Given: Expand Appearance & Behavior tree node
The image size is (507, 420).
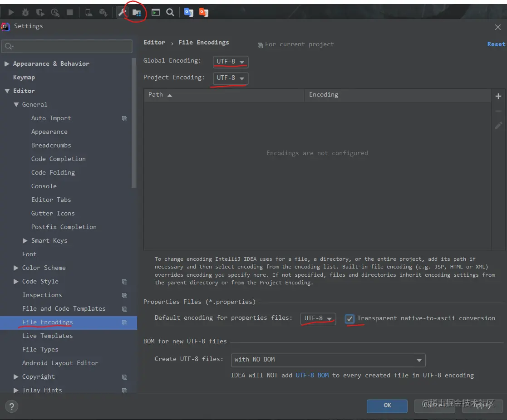Looking at the screenshot, I should click(7, 63).
